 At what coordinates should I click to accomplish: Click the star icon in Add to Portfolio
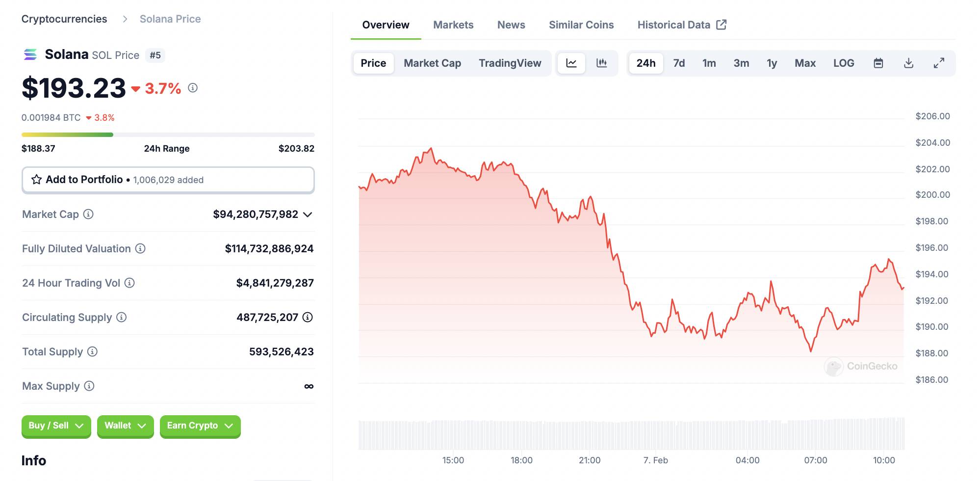point(36,180)
